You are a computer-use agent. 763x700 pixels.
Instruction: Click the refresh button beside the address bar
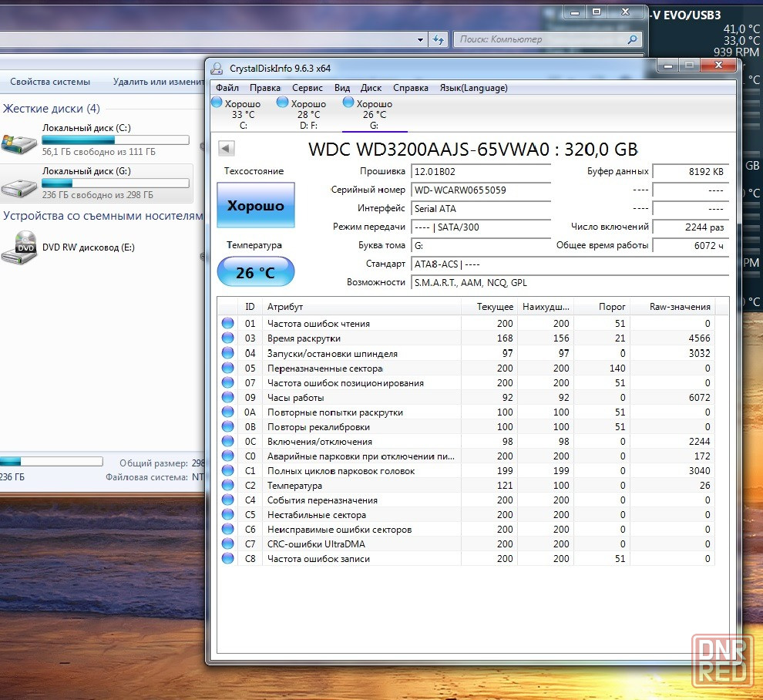[x=439, y=39]
